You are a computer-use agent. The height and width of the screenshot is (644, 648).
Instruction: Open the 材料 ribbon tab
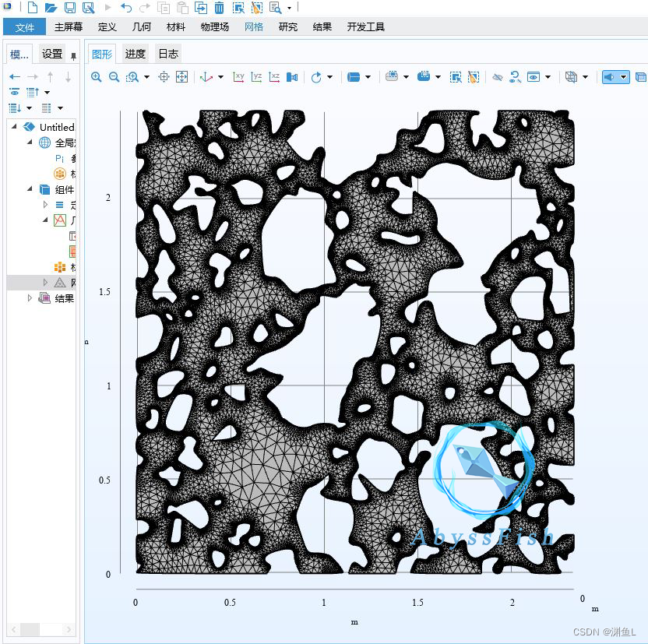pyautogui.click(x=176, y=27)
